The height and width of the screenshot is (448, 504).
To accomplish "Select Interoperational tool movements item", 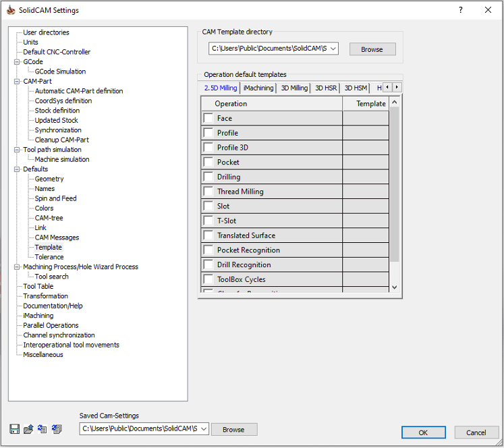I will point(71,345).
